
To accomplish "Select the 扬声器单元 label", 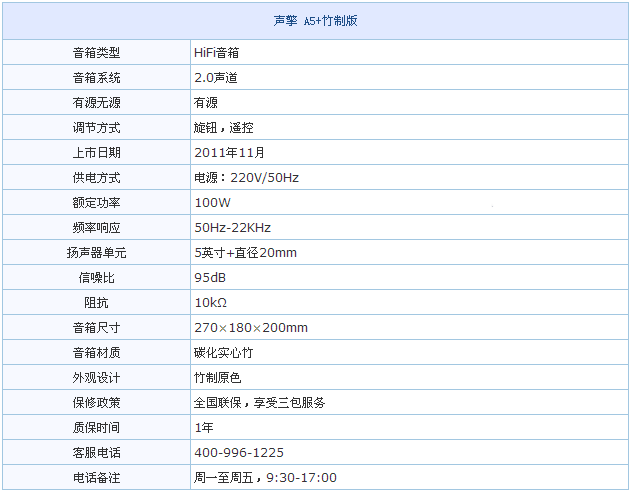I will [97, 252].
